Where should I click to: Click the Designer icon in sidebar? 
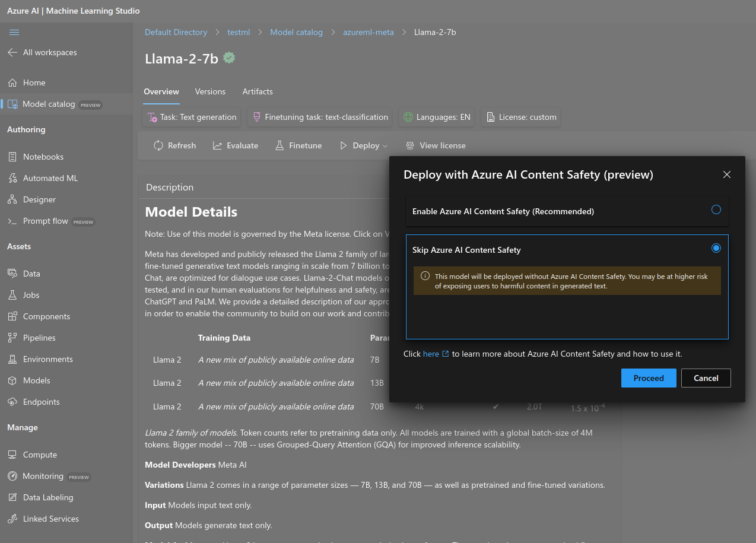click(12, 199)
